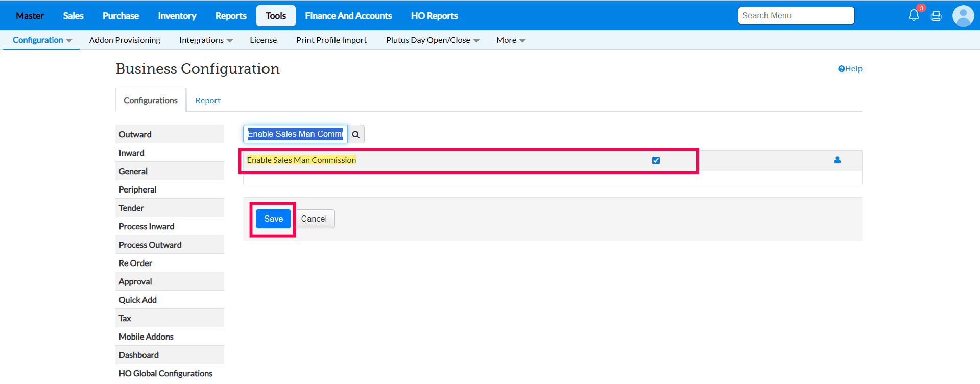Select the Peripheral category
The image size is (980, 384).
(x=138, y=189)
